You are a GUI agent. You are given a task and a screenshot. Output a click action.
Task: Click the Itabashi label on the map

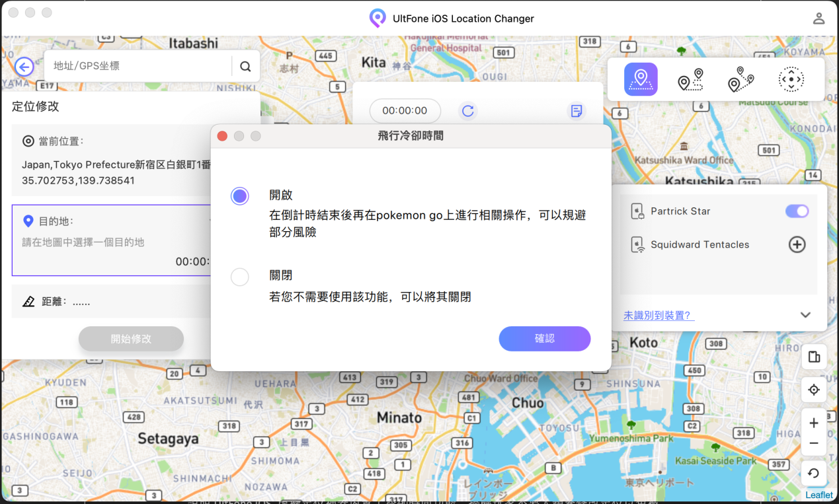click(x=193, y=44)
